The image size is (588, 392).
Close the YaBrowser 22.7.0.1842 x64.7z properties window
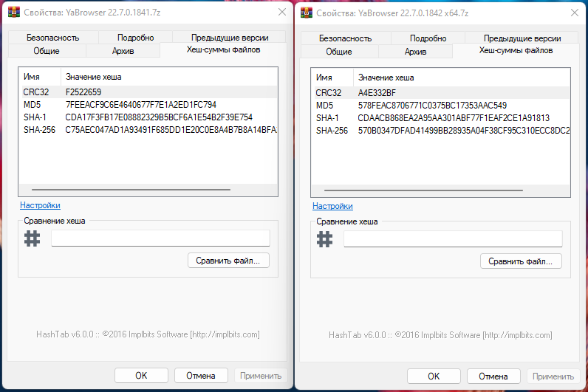coord(574,13)
